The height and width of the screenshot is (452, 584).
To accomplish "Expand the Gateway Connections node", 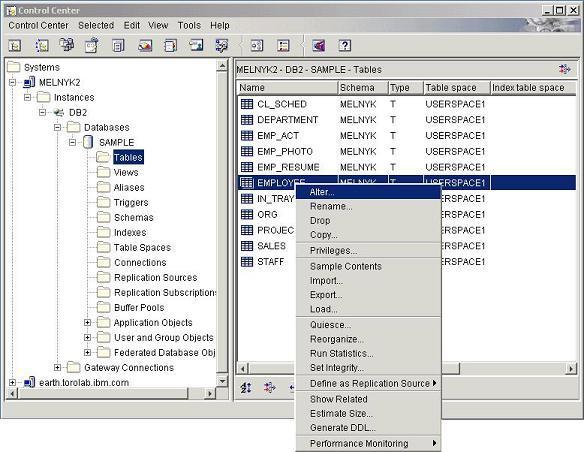I will coord(57,367).
